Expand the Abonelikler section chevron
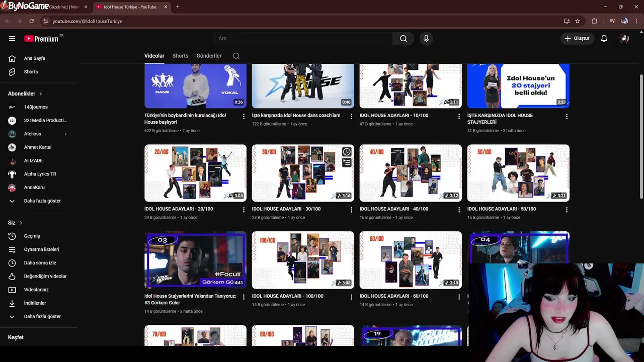 41,94
